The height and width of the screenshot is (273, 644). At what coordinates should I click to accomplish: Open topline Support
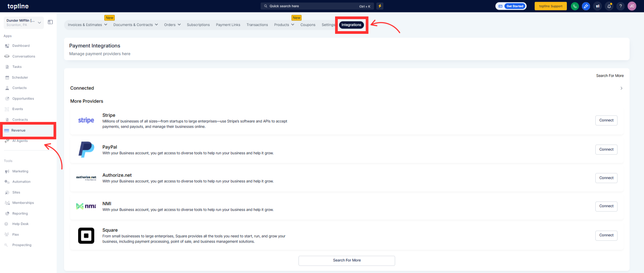[x=551, y=6]
